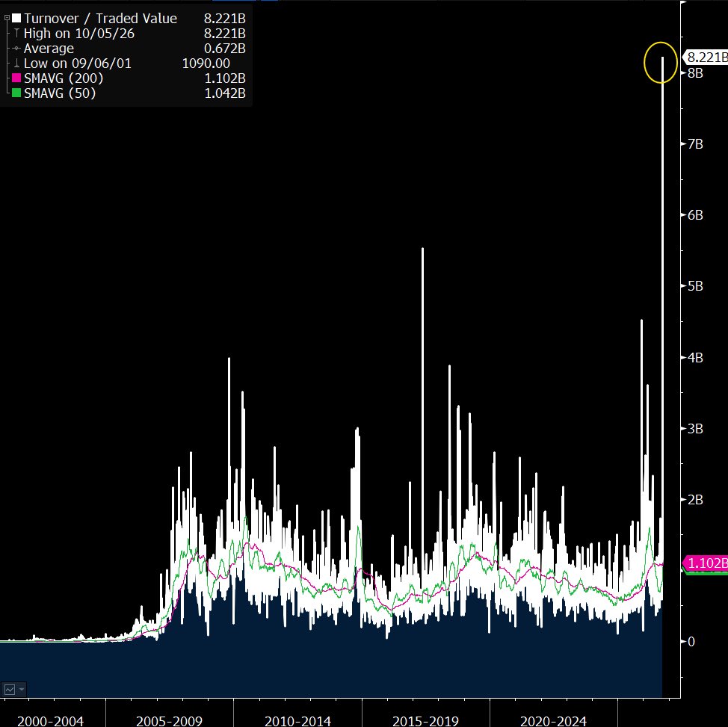Click the 2015-2019 axis period label
The height and width of the screenshot is (727, 728).
[425, 721]
